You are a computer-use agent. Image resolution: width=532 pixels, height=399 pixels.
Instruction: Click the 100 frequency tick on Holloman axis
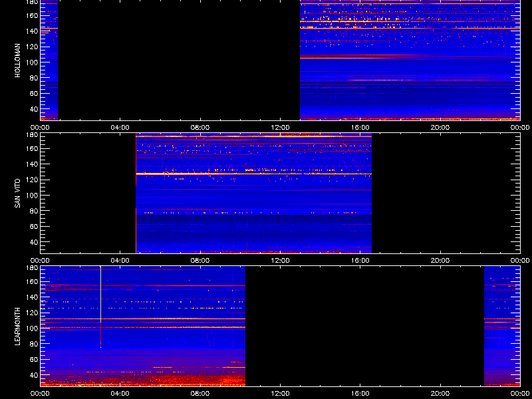point(32,62)
